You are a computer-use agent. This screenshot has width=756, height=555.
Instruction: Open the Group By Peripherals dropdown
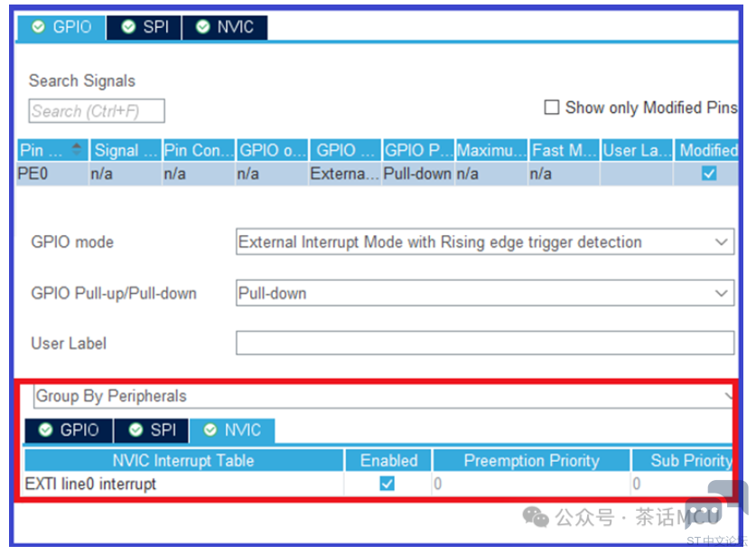click(383, 396)
